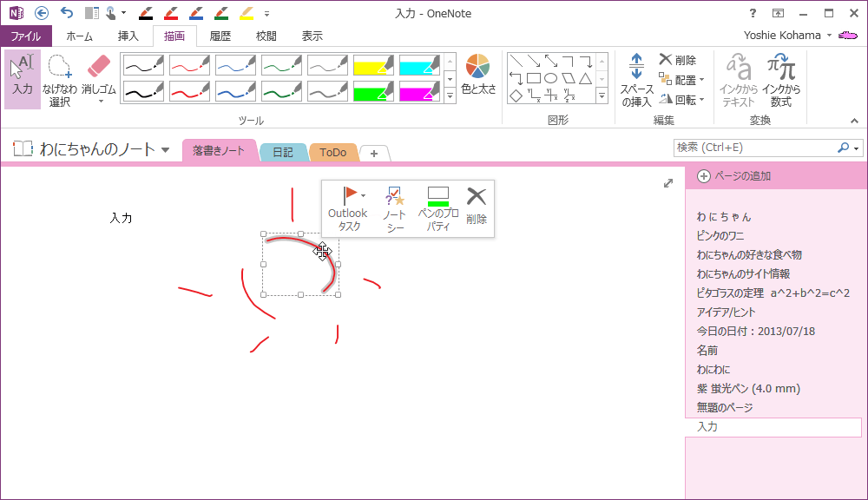Switch to the 挿入 tab
Screen dimensions: 868x500
[x=128, y=36]
